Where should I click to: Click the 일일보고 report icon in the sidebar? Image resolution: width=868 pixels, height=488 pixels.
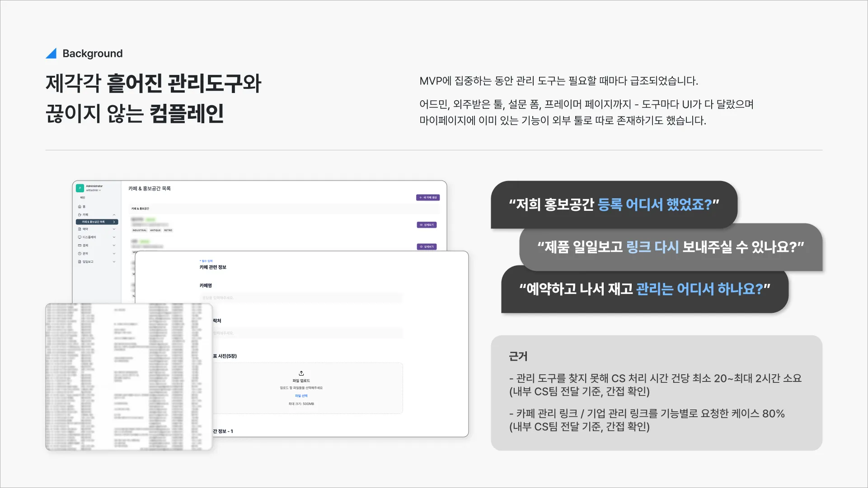[x=80, y=262]
